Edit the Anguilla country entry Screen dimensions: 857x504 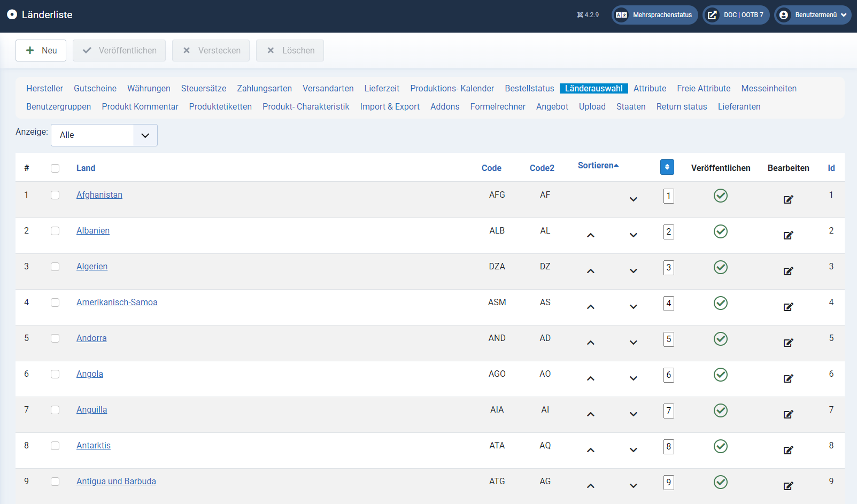788,414
